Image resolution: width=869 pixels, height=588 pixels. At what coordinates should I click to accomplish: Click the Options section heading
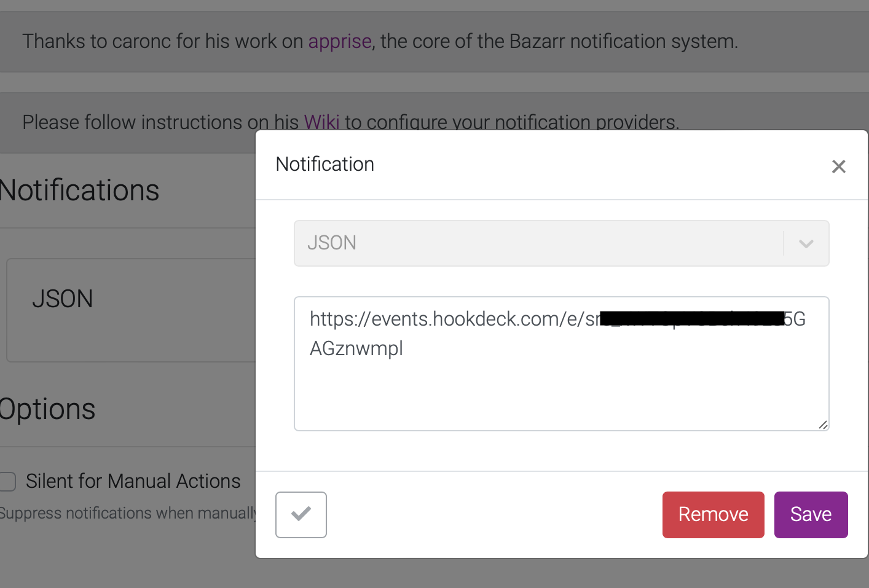pos(48,409)
